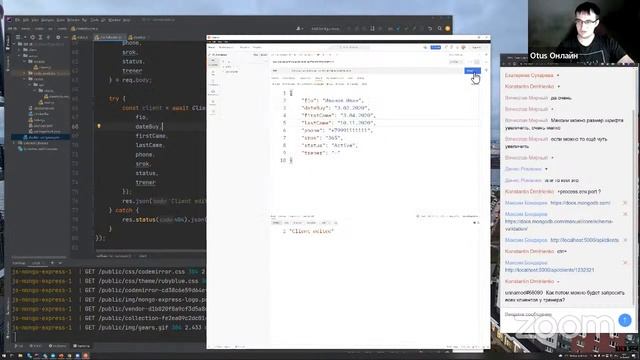This screenshot has width=640, height=360.
Task: Open the Workspaces menu in the Postman header
Action: coord(227,47)
